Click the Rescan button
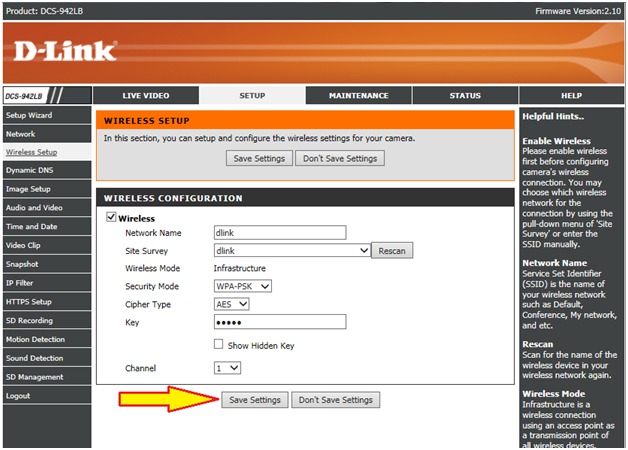This screenshot has width=628, height=450. click(x=392, y=251)
